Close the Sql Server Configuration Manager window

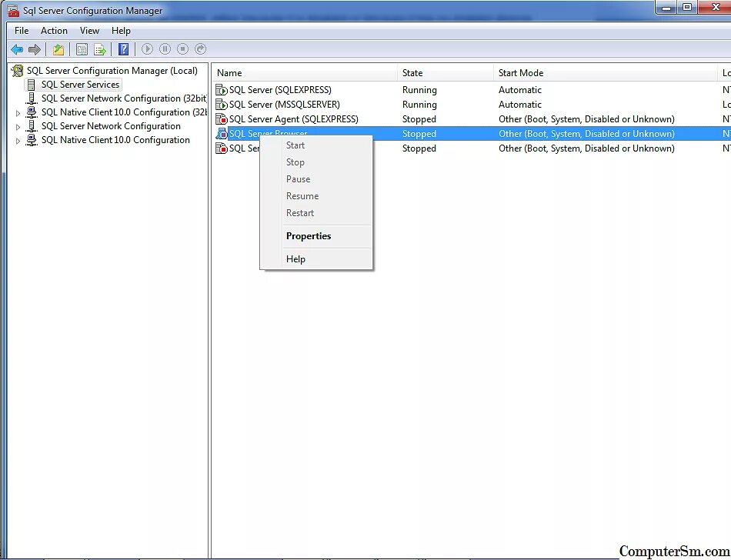[716, 8]
